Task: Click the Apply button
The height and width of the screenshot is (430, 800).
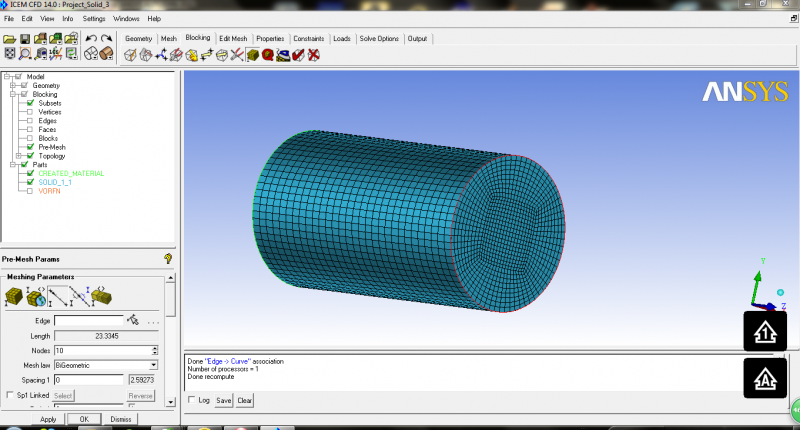Action: (x=47, y=419)
